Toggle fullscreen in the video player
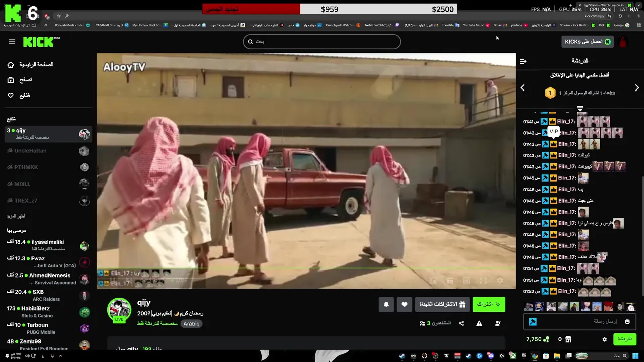This screenshot has height=362, width=644. (483, 280)
